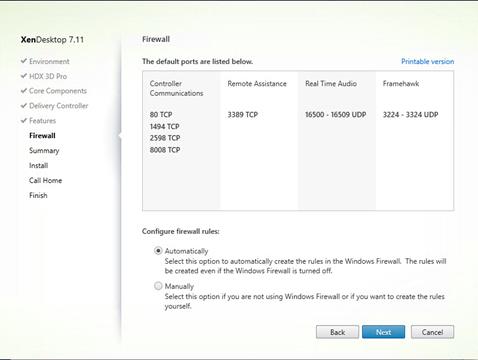Click 'The default ports are listed below' text
The height and width of the screenshot is (360, 478).
pyautogui.click(x=197, y=61)
